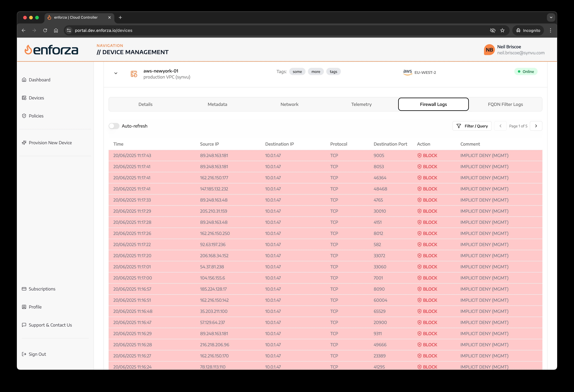
Task: Click the Filter / Query button
Action: (x=472, y=126)
